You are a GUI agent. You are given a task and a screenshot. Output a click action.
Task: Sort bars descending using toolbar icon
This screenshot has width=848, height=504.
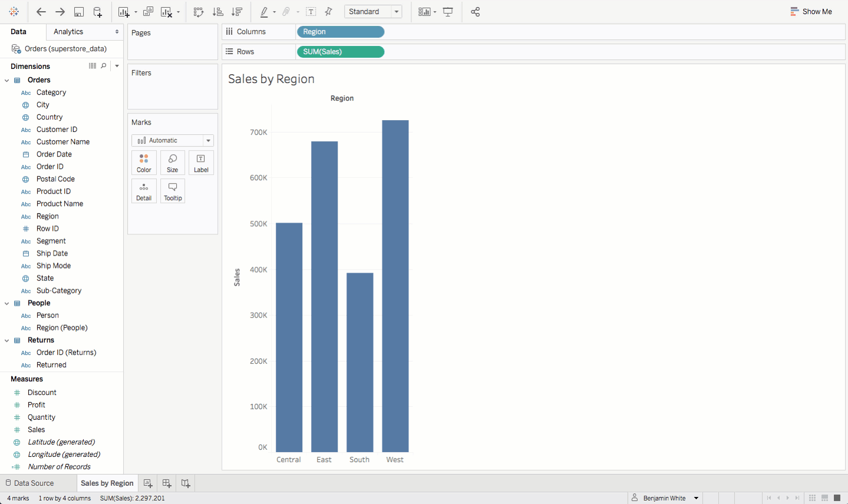coord(237,12)
